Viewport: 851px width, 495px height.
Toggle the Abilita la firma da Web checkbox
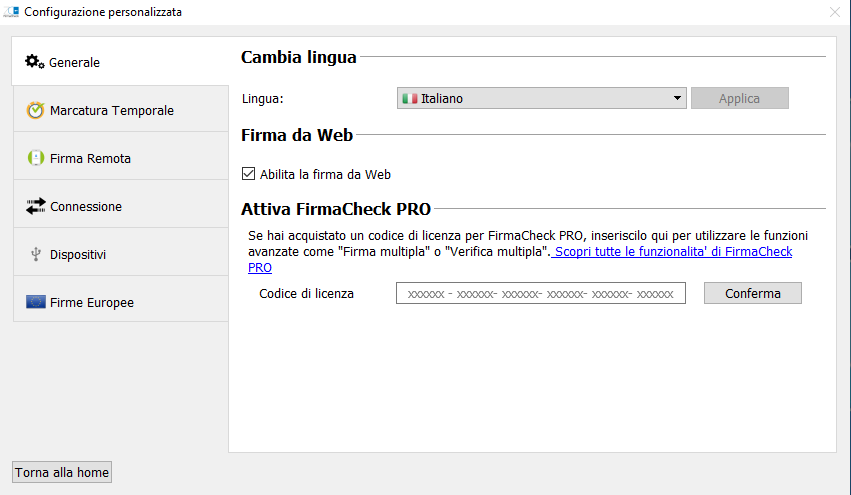tap(248, 174)
